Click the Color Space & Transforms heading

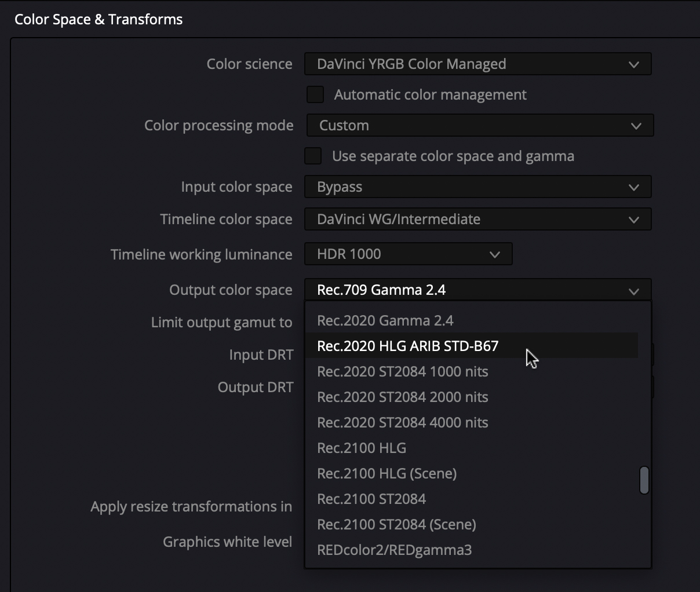tap(99, 19)
